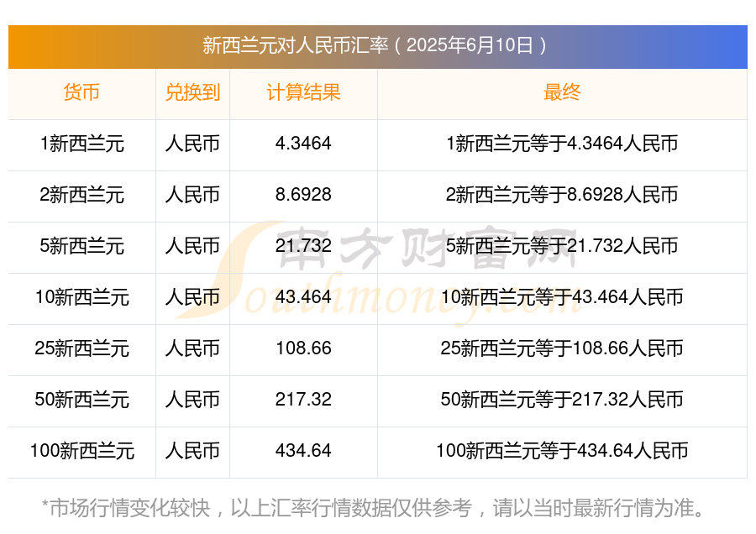Click the title '新西兰元对人民币汇率（2025年6月10日）'
756x534 pixels.
375,46
